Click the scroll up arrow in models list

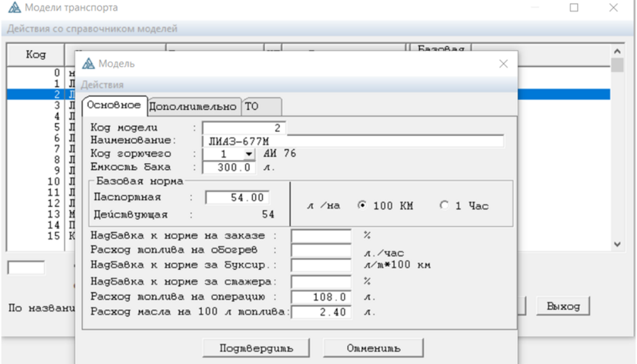point(617,51)
